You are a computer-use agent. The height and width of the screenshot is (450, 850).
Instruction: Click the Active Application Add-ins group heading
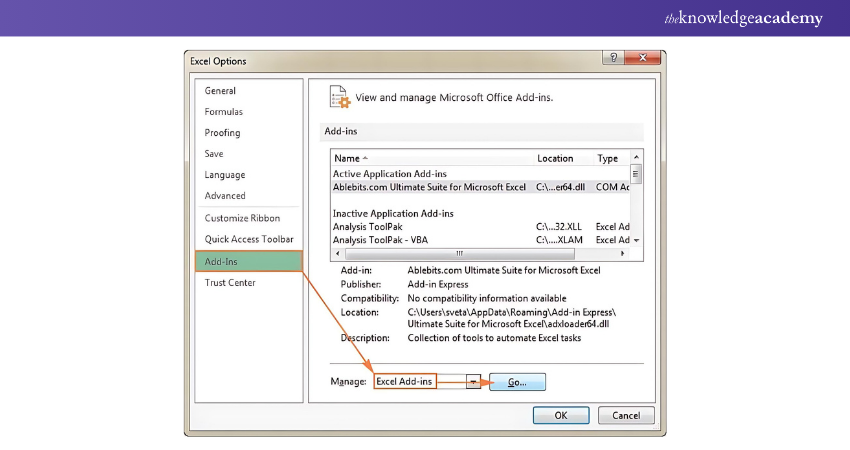(x=390, y=173)
